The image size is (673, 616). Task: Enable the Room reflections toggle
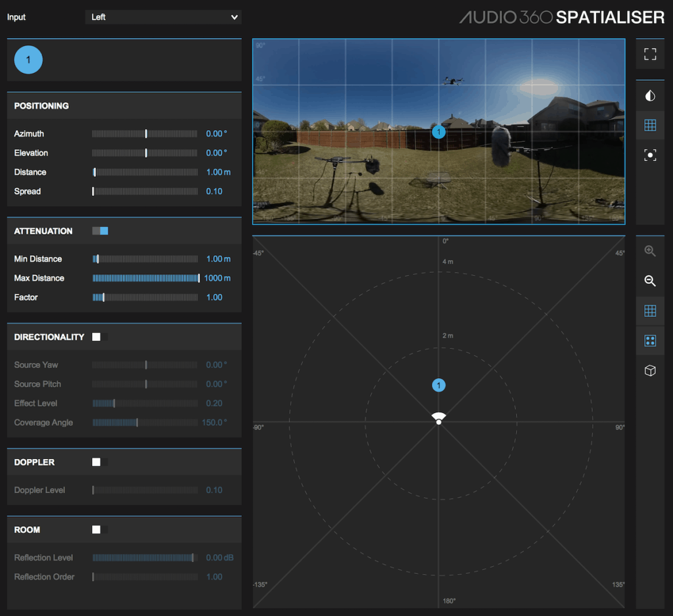click(99, 529)
